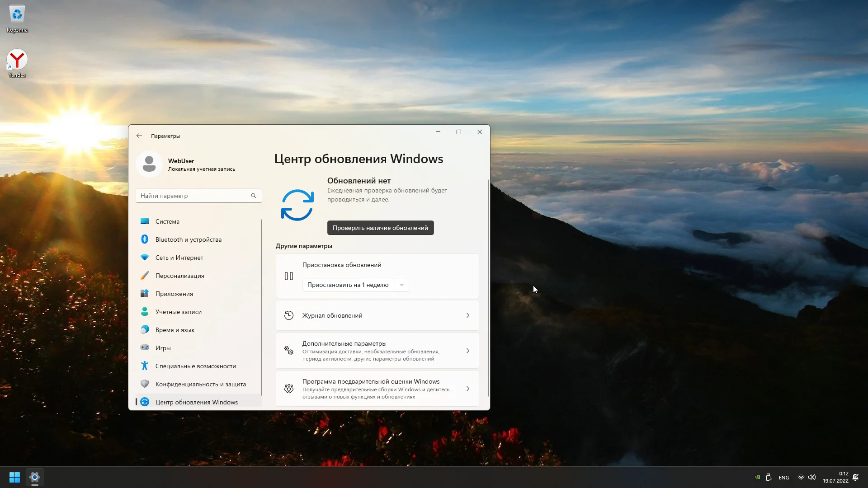Open Журнал обновлений chevron
Viewport: 868px width, 488px height.
tap(468, 315)
